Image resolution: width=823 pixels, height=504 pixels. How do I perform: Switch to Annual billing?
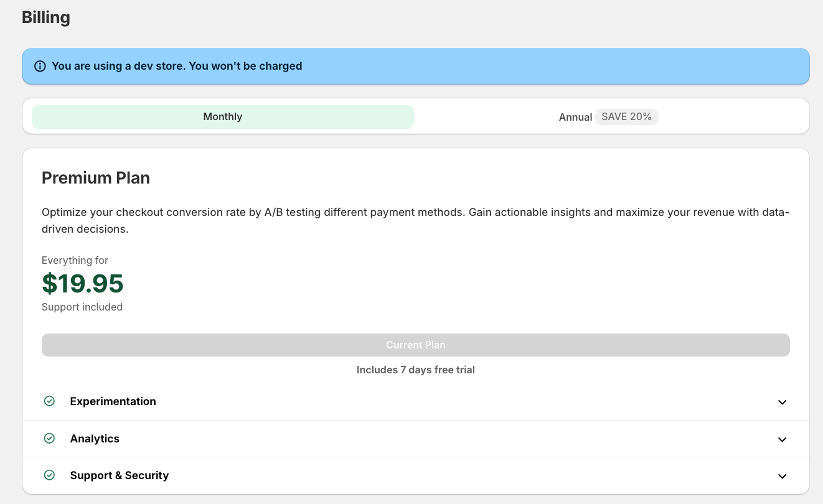(575, 117)
